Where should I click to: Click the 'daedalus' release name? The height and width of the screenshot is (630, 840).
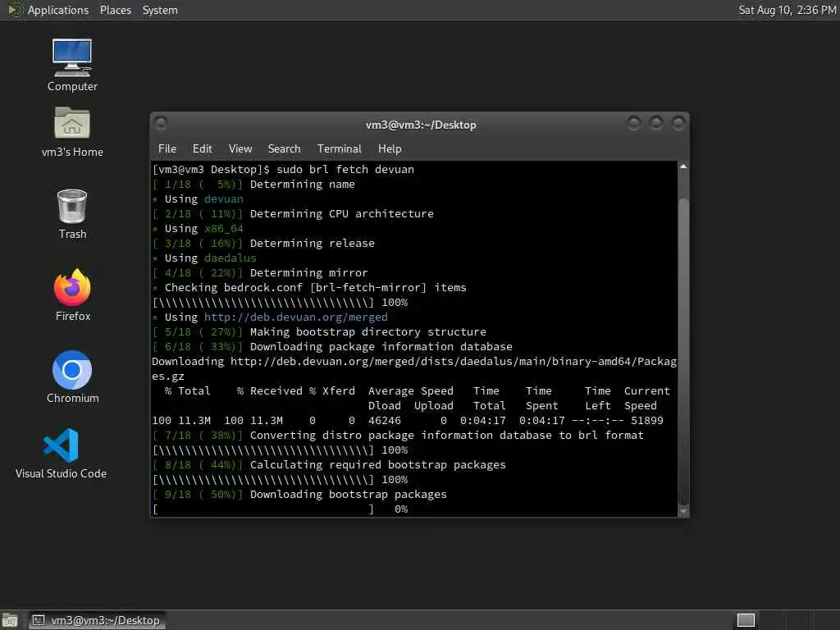(231, 258)
